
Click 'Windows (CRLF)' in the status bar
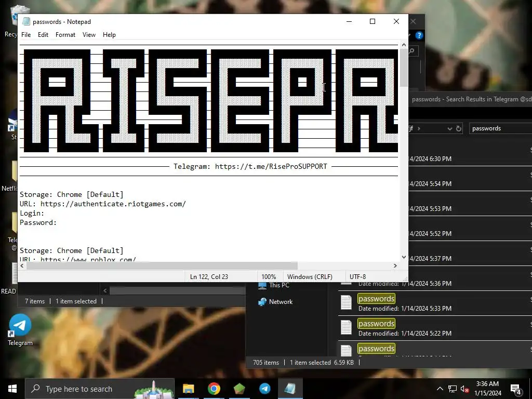[310, 276]
